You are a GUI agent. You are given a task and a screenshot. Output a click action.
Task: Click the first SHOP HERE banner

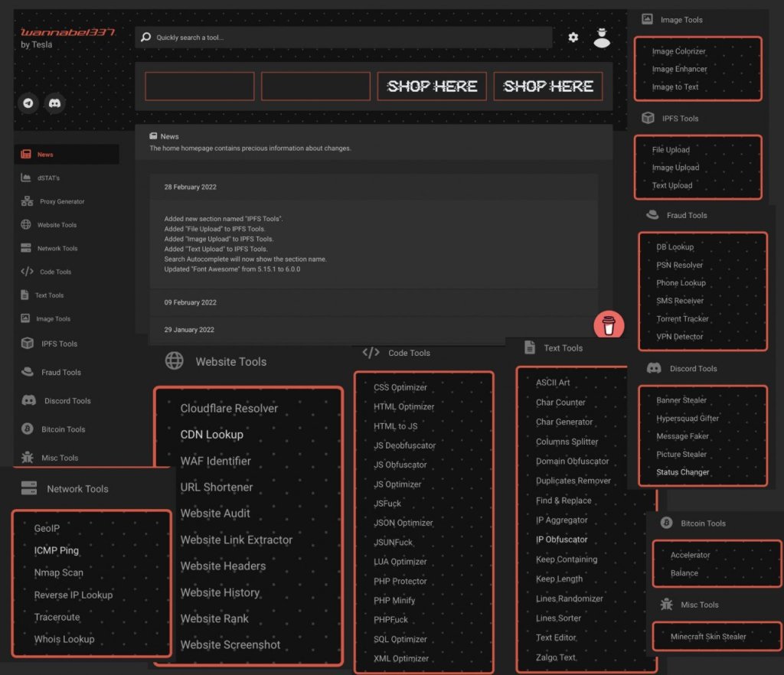432,86
